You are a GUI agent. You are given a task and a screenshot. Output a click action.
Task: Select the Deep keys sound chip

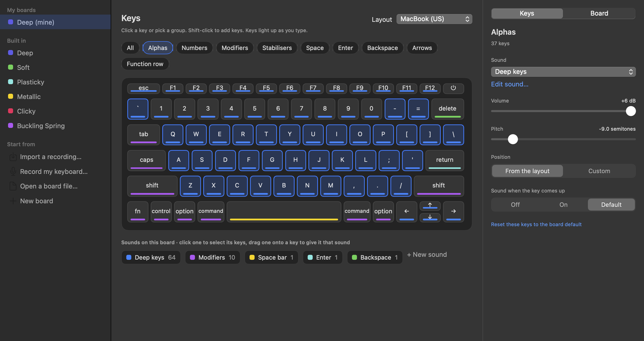[x=151, y=257]
